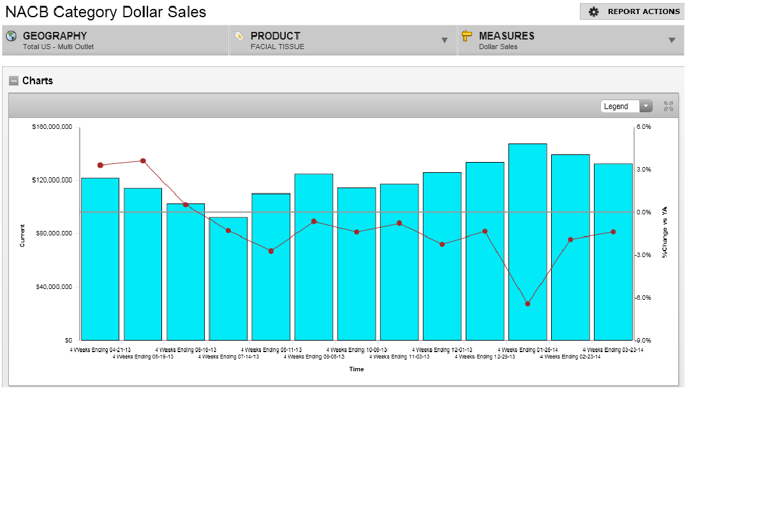The height and width of the screenshot is (532, 777).
Task: Select the first bar for 04-21-13
Action: click(x=100, y=258)
